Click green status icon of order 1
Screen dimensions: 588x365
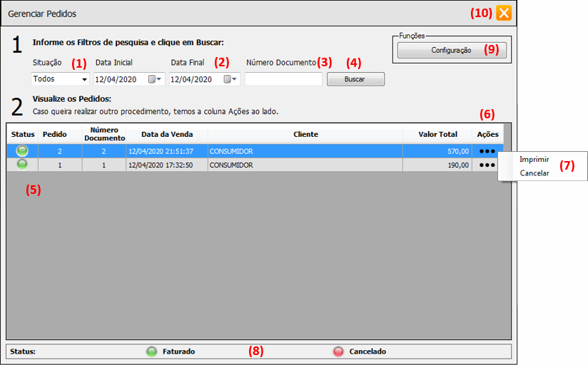(x=23, y=165)
